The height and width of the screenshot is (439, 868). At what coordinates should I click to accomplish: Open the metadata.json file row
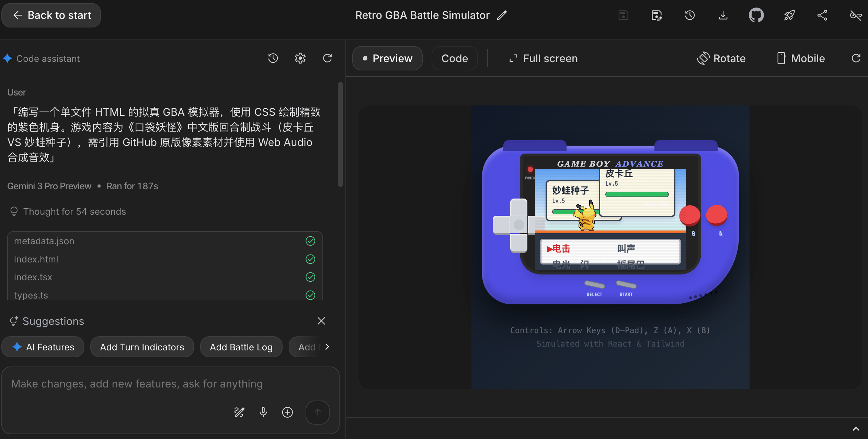[x=165, y=241]
